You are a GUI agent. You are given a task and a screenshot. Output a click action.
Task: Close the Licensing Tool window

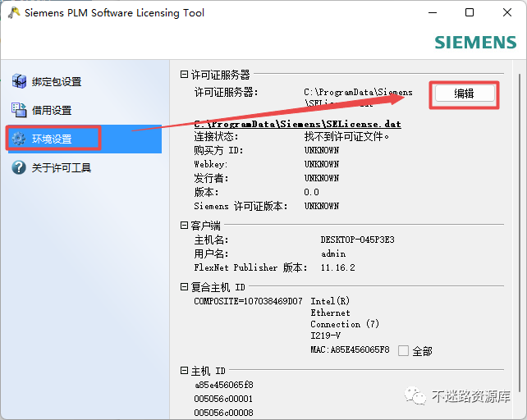(x=507, y=13)
